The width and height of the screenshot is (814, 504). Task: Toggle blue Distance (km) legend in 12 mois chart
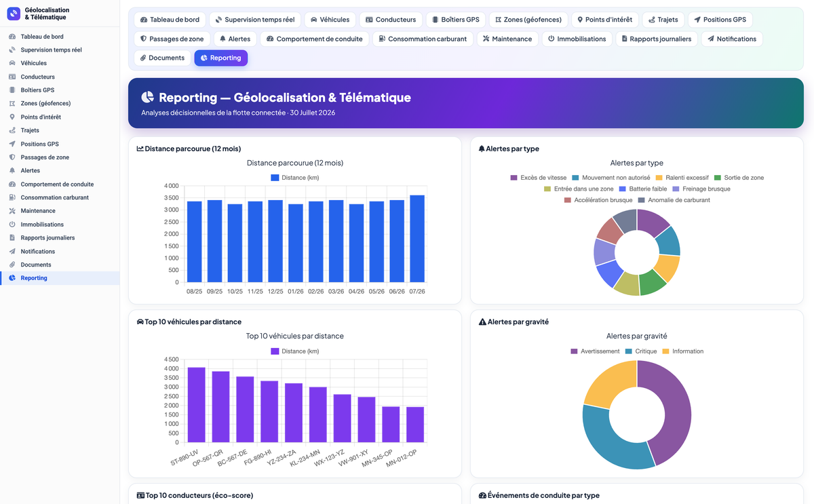294,178
